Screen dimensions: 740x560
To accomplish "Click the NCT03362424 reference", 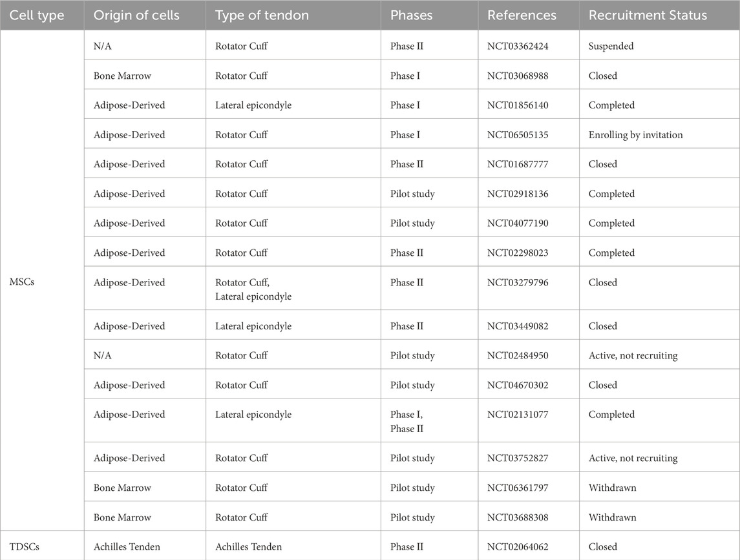I will click(518, 47).
